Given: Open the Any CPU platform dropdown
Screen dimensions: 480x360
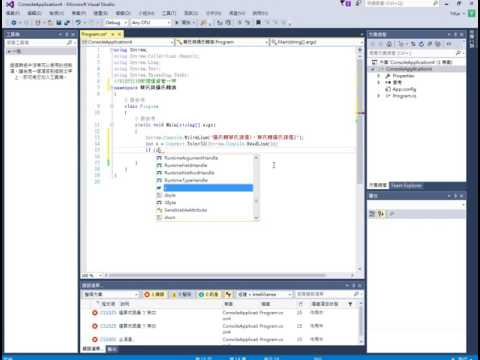Looking at the screenshot, I should 151,23.
